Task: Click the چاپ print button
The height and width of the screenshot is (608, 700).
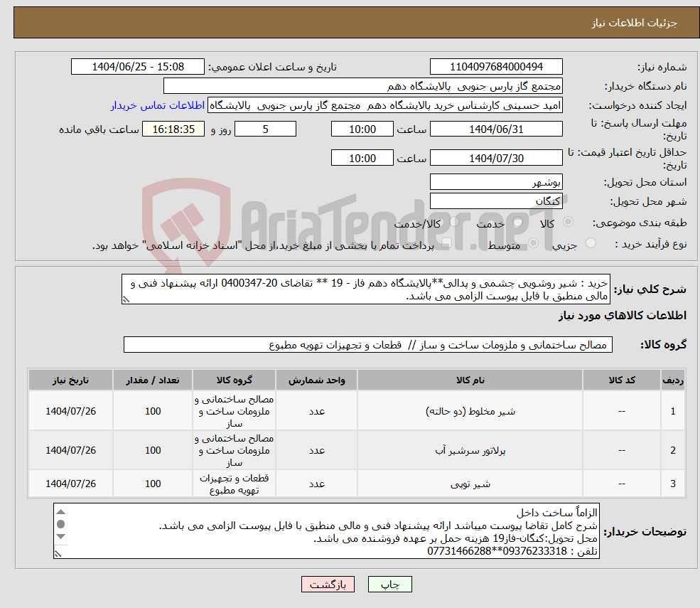Action: (390, 584)
